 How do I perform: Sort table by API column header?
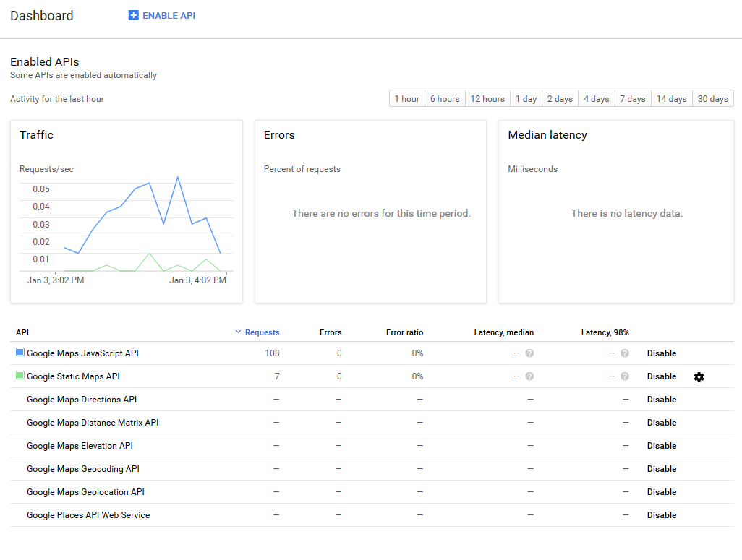click(22, 332)
